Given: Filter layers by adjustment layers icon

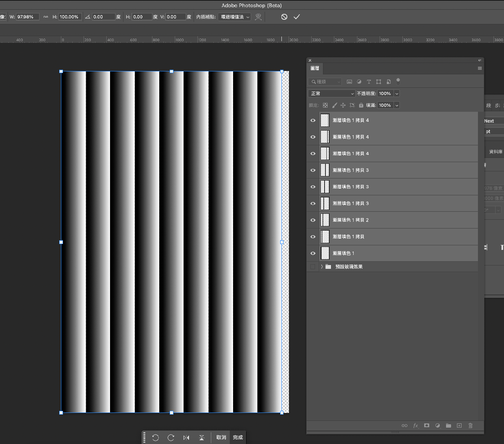Looking at the screenshot, I should 359,81.
